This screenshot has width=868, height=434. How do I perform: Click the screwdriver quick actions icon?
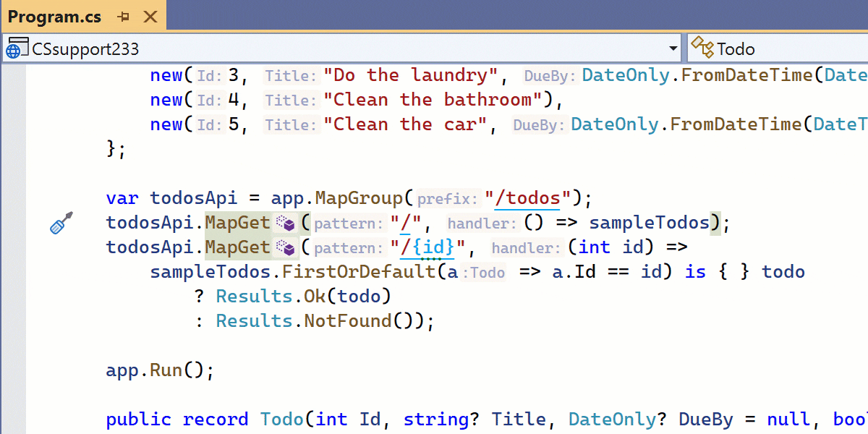pyautogui.click(x=61, y=223)
